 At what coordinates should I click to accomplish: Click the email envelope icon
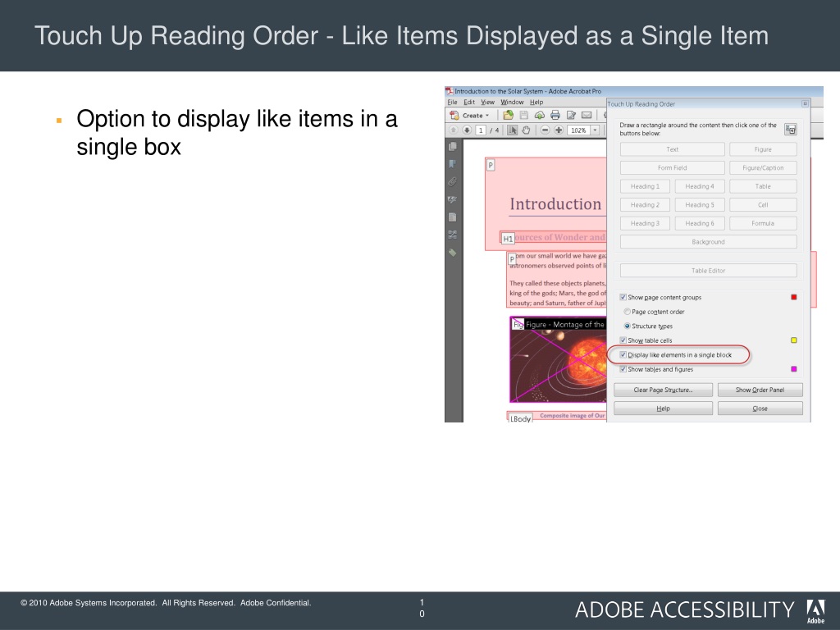587,115
